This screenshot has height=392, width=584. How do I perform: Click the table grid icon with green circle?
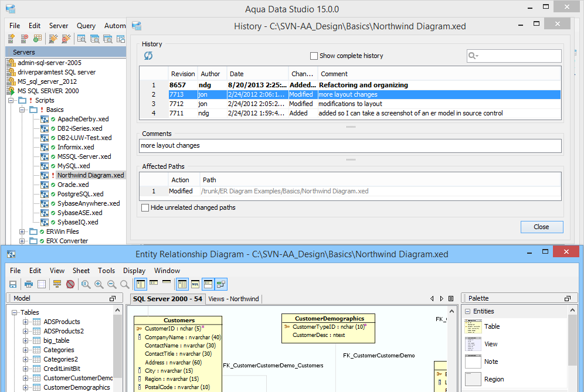point(38,38)
